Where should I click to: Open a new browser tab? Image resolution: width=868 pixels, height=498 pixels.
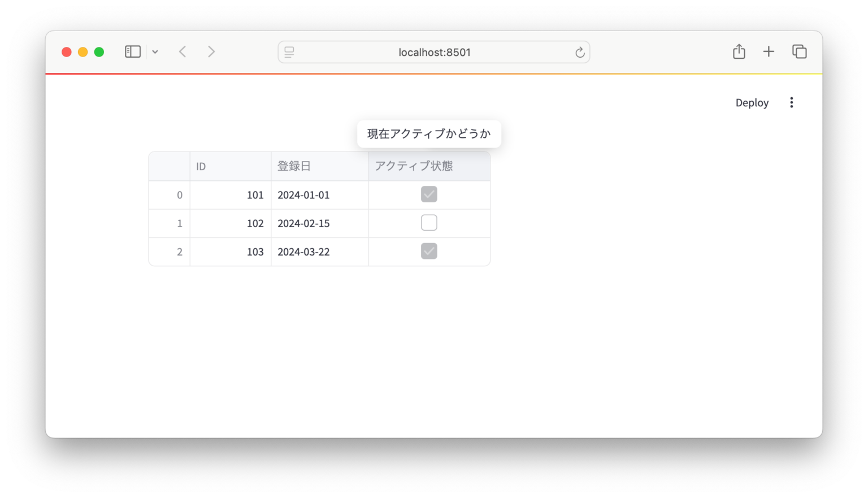[769, 51]
